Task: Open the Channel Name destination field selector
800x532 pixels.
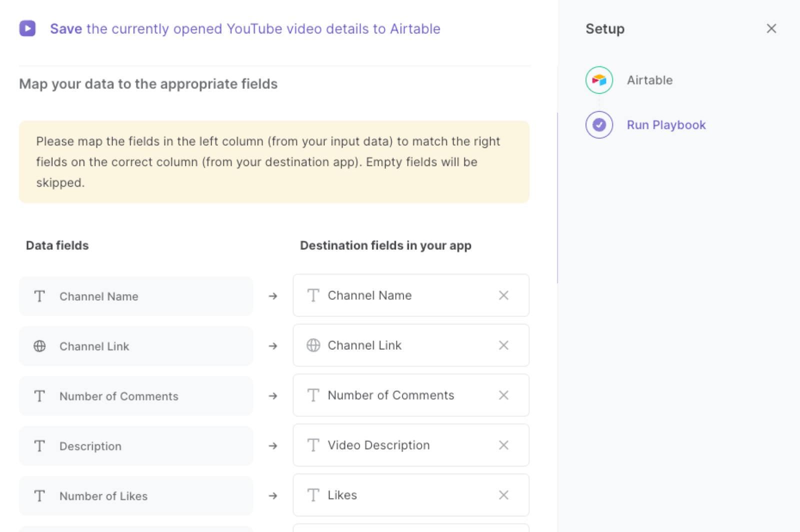Action: point(410,295)
